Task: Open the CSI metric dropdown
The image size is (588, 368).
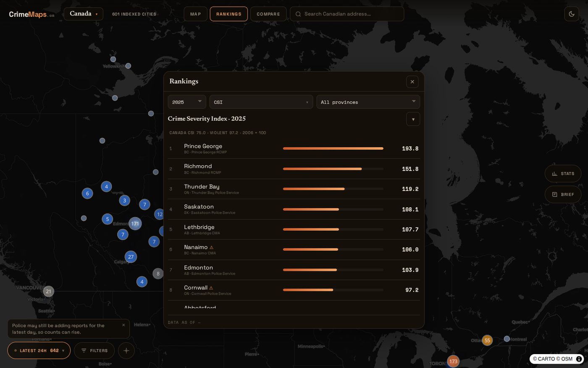Action: coord(261,102)
